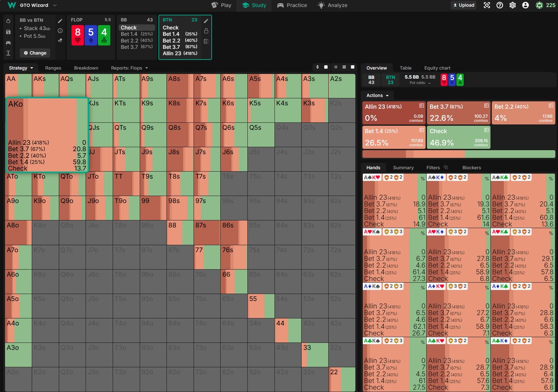Open the screenshot capture icon in top bar

[487, 5]
